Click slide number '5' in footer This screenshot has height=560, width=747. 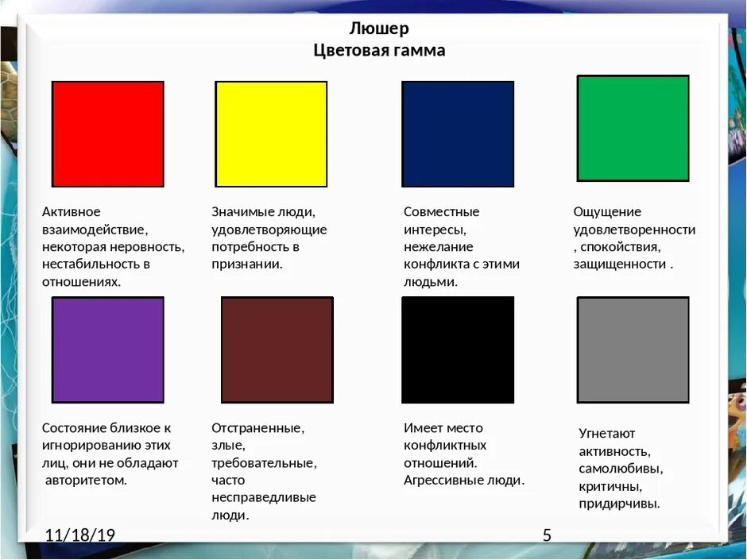[547, 535]
